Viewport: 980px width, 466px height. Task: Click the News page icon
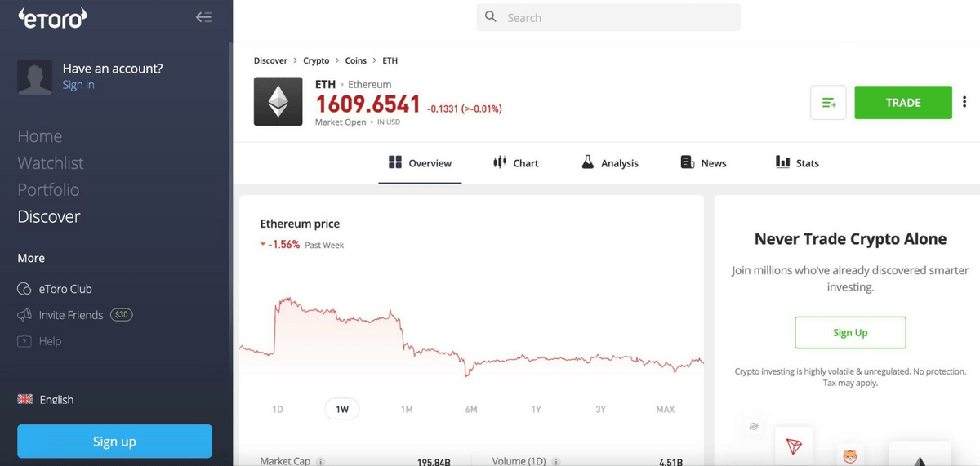coord(688,162)
